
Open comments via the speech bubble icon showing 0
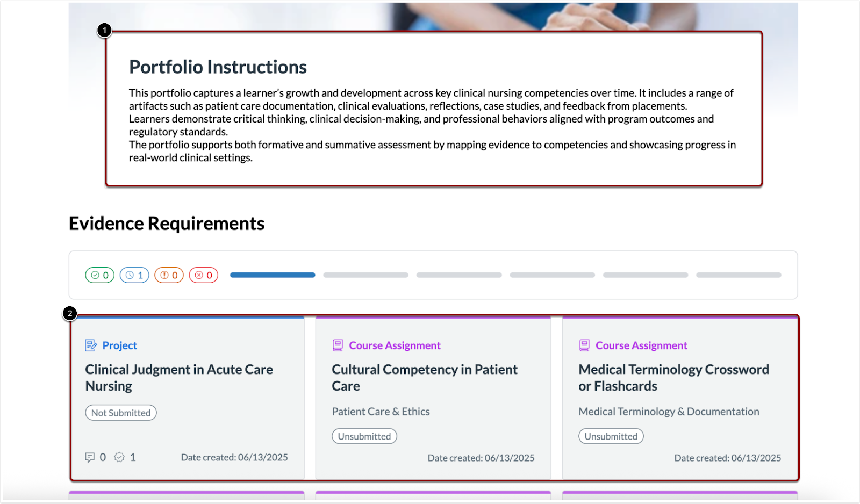[x=90, y=457]
